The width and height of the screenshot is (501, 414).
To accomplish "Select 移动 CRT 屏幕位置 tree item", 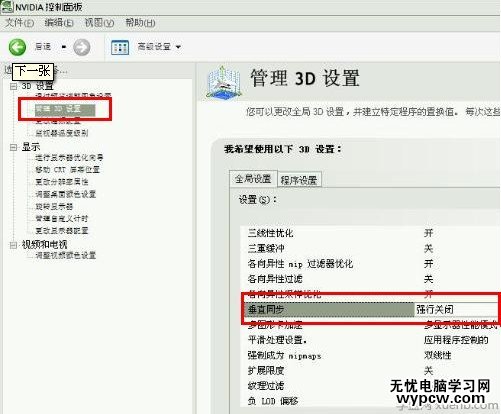I will pyautogui.click(x=68, y=170).
